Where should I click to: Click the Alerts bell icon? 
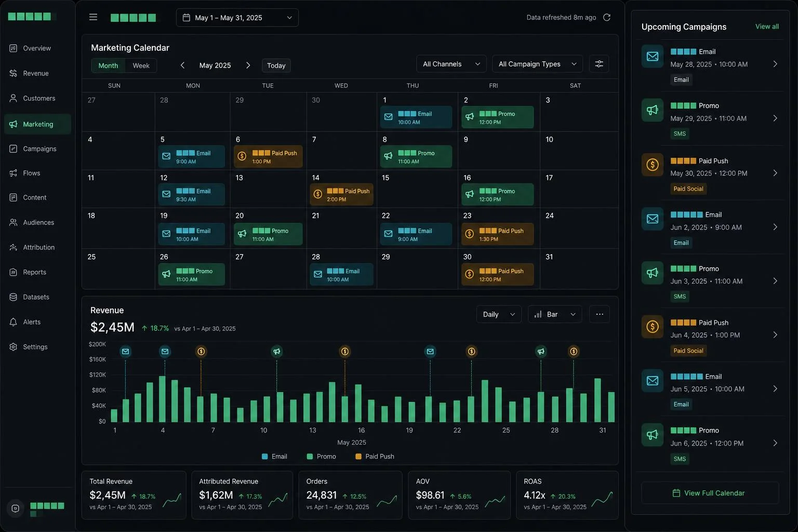[14, 322]
